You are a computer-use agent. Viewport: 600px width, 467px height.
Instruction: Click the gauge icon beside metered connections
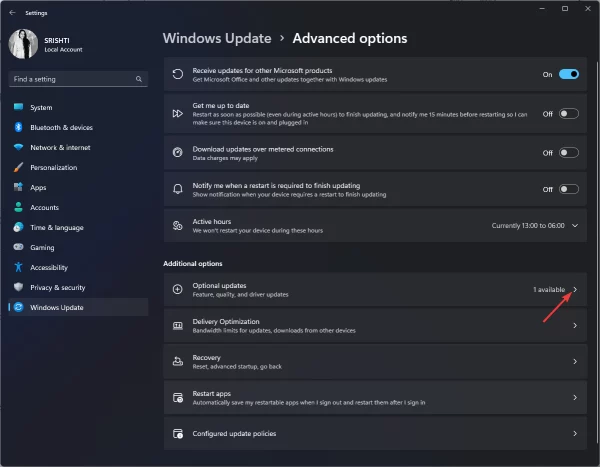click(178, 153)
